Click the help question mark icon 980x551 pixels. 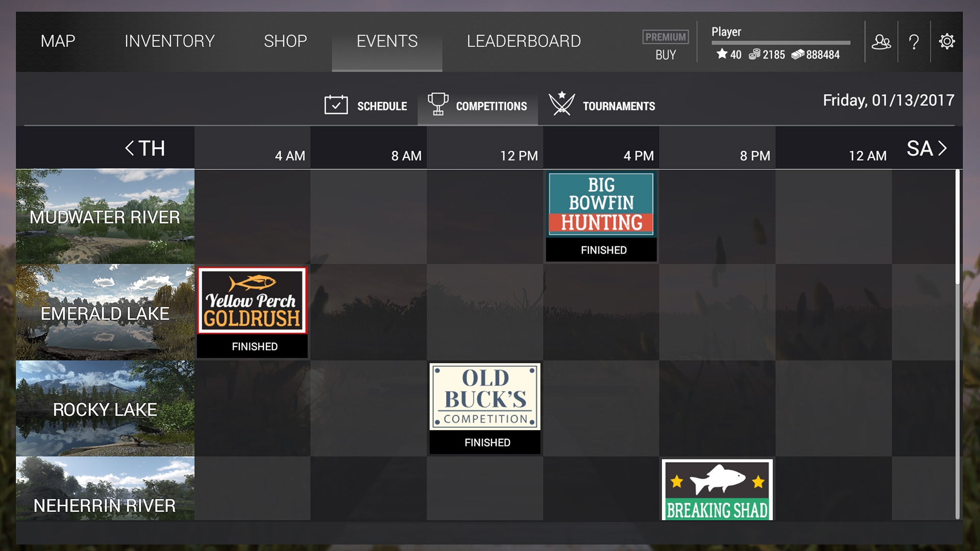pos(914,42)
